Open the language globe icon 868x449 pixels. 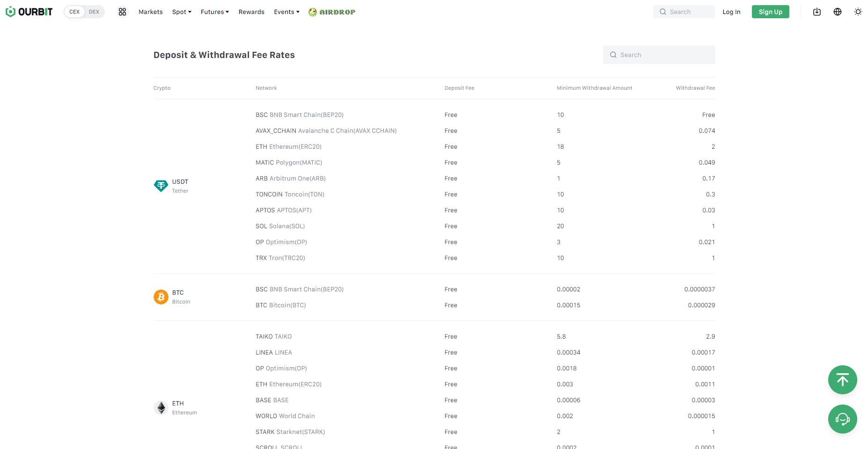[838, 12]
